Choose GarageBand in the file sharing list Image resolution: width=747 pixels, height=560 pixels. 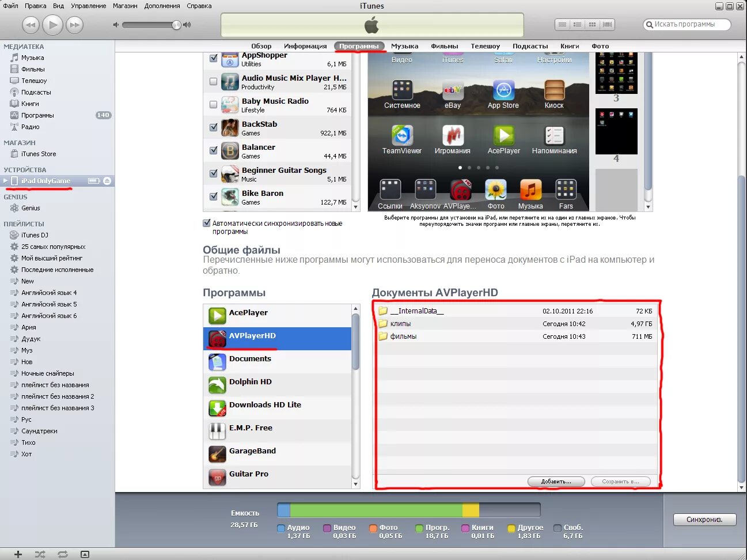click(x=277, y=454)
